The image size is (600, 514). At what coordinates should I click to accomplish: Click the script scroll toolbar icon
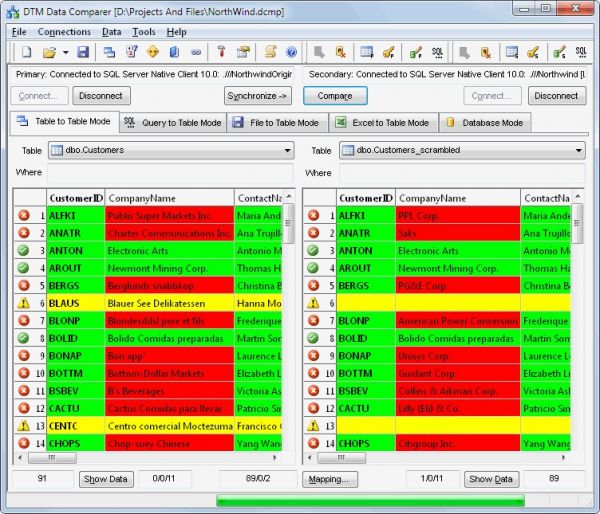(x=270, y=52)
